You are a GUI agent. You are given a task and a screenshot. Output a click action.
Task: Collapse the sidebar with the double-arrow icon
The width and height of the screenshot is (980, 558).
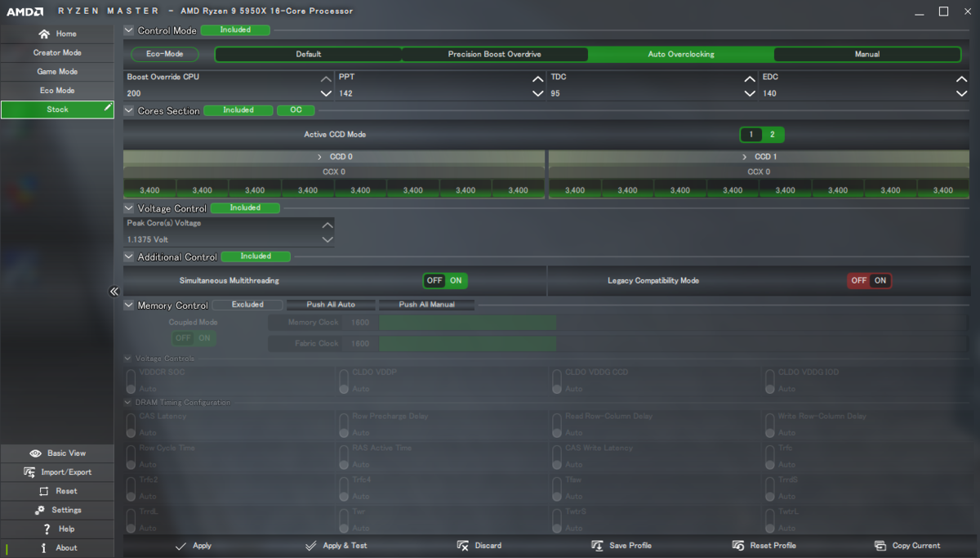coord(114,292)
